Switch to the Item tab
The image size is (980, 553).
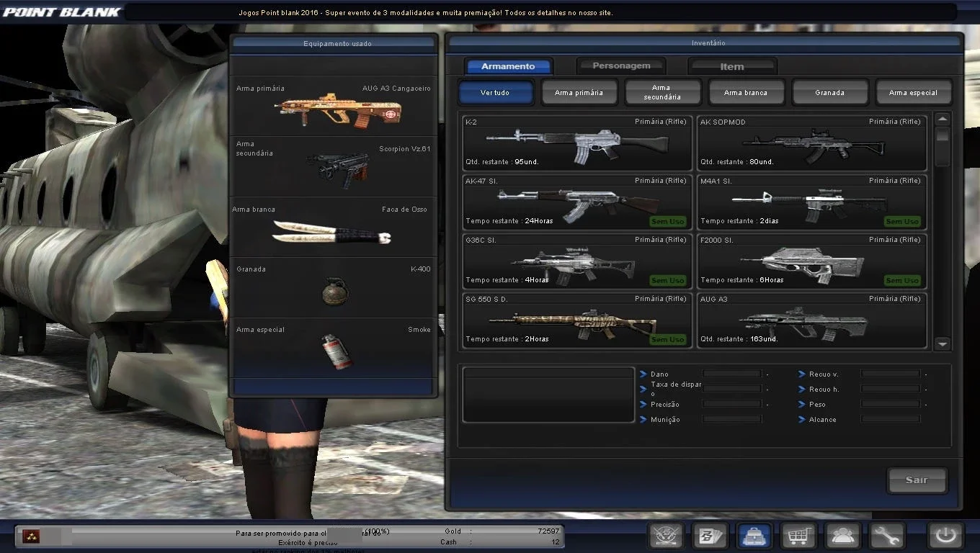[732, 66]
